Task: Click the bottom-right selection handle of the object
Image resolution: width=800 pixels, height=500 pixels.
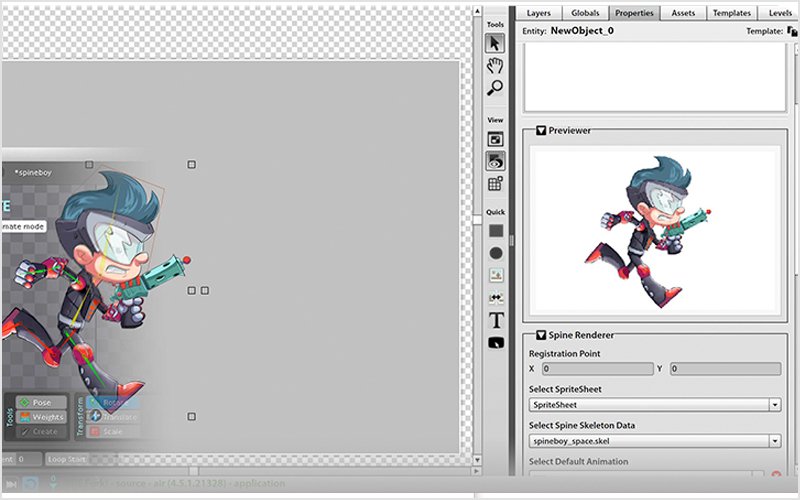Action: (x=191, y=416)
